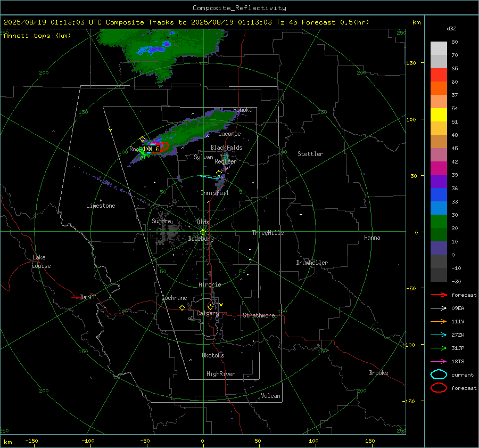Click the red forecast arrow in legend

[439, 295]
